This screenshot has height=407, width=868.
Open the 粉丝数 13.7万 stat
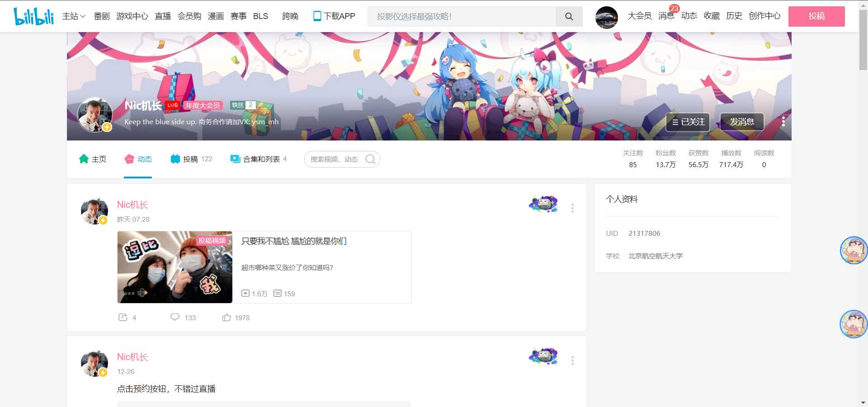[666, 159]
